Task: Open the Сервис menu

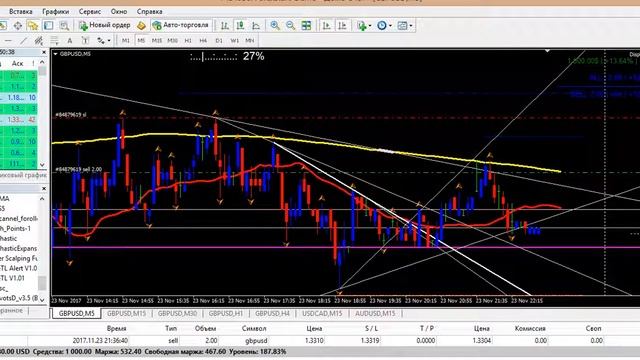Action: 90,11
